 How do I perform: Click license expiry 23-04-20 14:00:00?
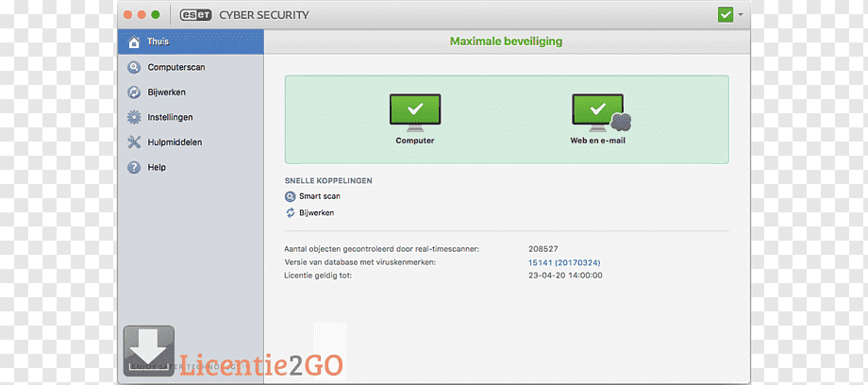(565, 276)
